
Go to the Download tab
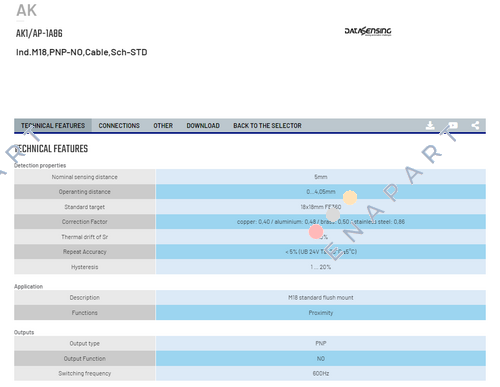pyautogui.click(x=203, y=126)
